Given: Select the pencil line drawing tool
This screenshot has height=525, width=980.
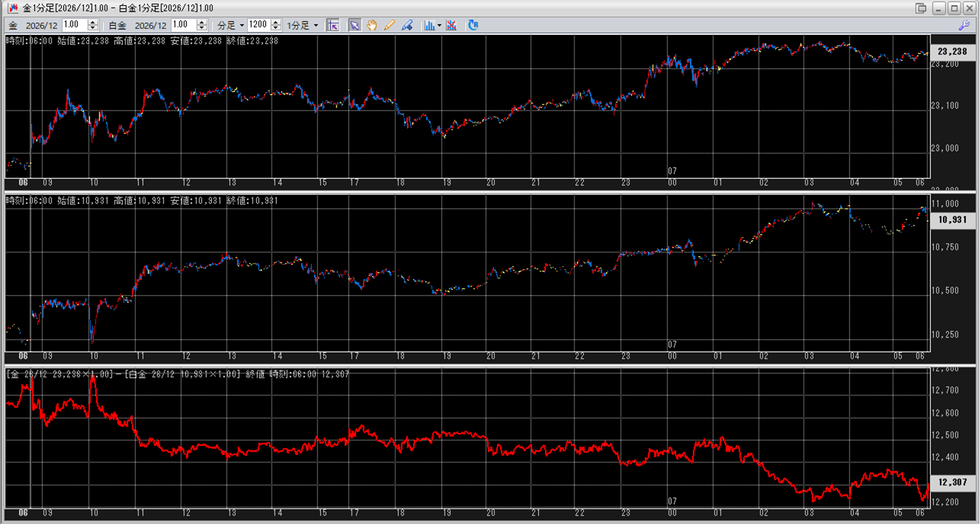Looking at the screenshot, I should point(389,25).
